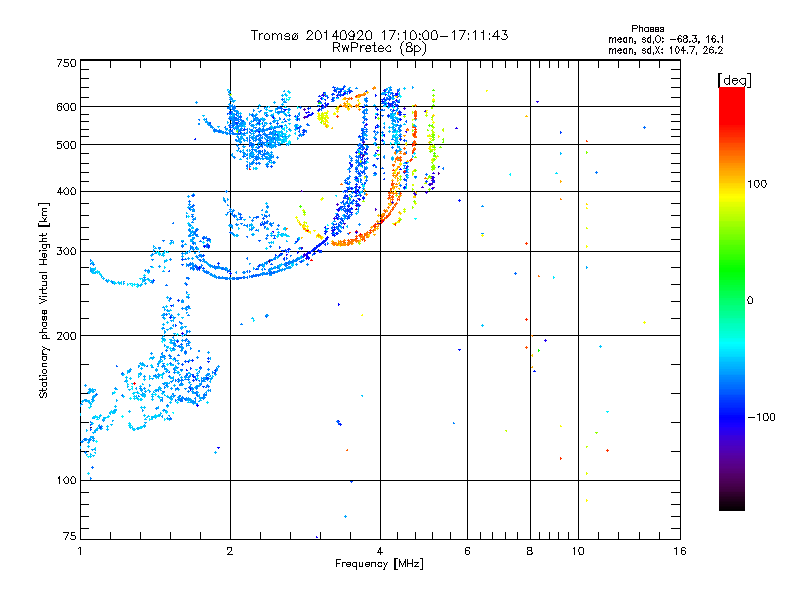This screenshot has width=800, height=600.
Task: Click the colorbar tick label '-100'
Action: [x=762, y=417]
